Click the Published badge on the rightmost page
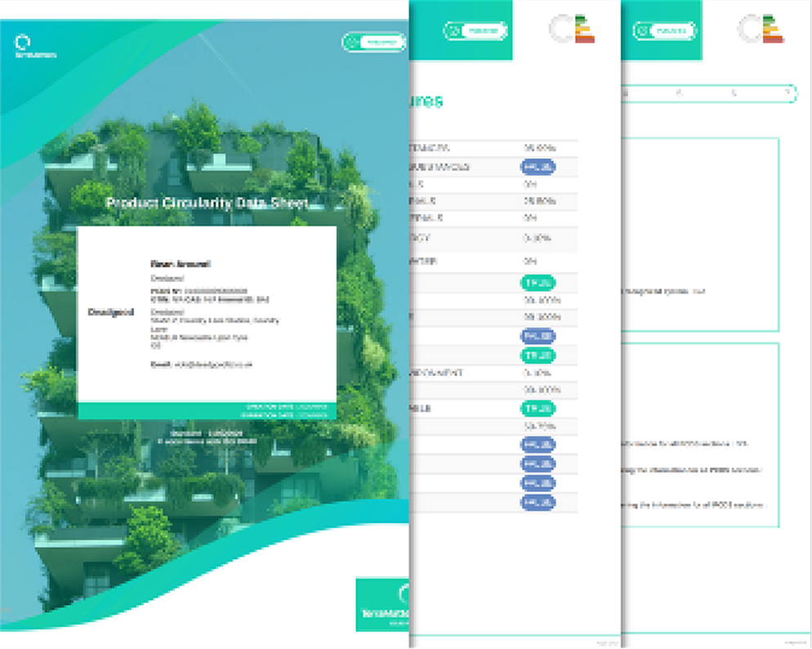The image size is (812, 649). pos(664,31)
